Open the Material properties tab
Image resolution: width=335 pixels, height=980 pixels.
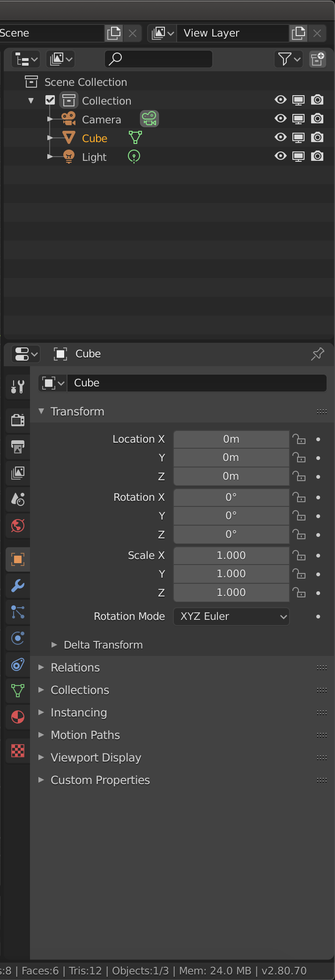coord(17,717)
